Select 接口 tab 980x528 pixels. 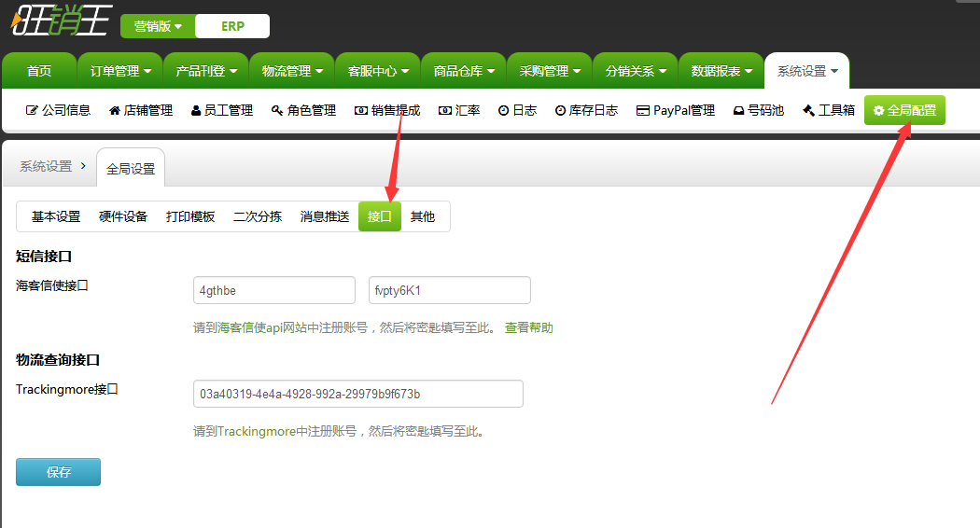pyautogui.click(x=379, y=216)
